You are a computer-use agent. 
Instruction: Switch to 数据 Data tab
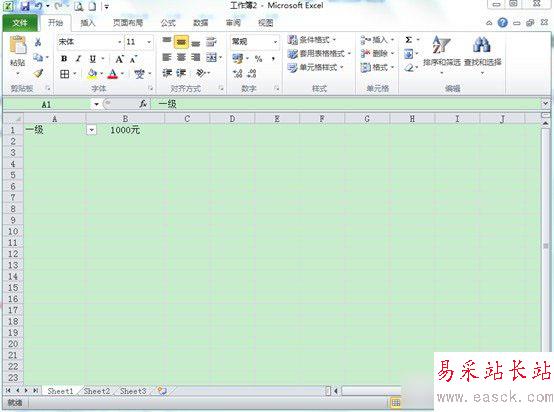pyautogui.click(x=201, y=23)
